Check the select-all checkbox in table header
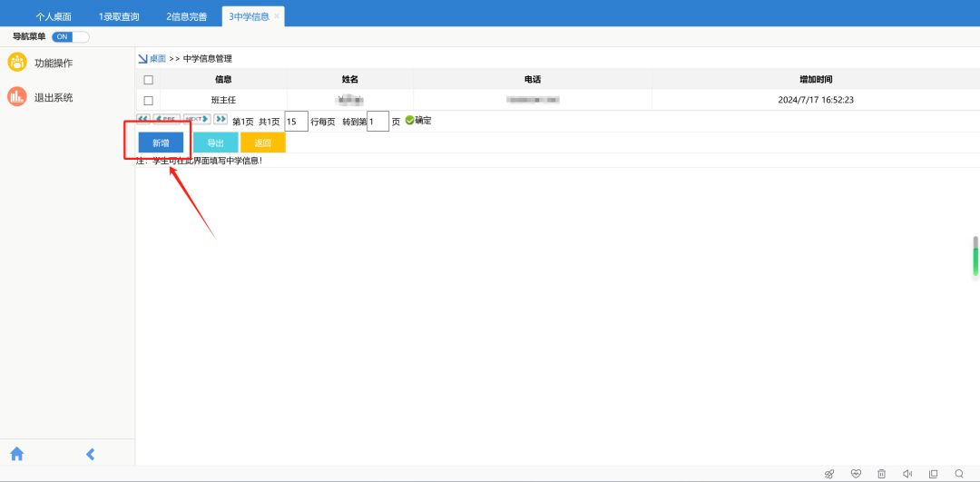This screenshot has height=482, width=980. [x=148, y=80]
